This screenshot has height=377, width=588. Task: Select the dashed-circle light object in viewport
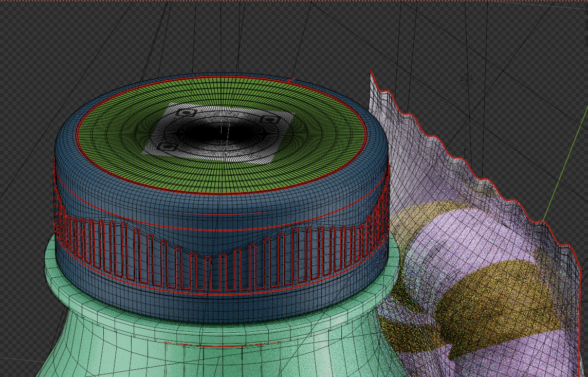click(467, 80)
